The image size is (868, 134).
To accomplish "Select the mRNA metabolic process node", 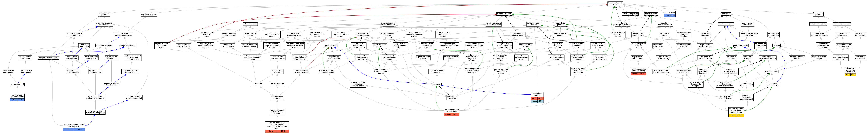I will [277, 84].
